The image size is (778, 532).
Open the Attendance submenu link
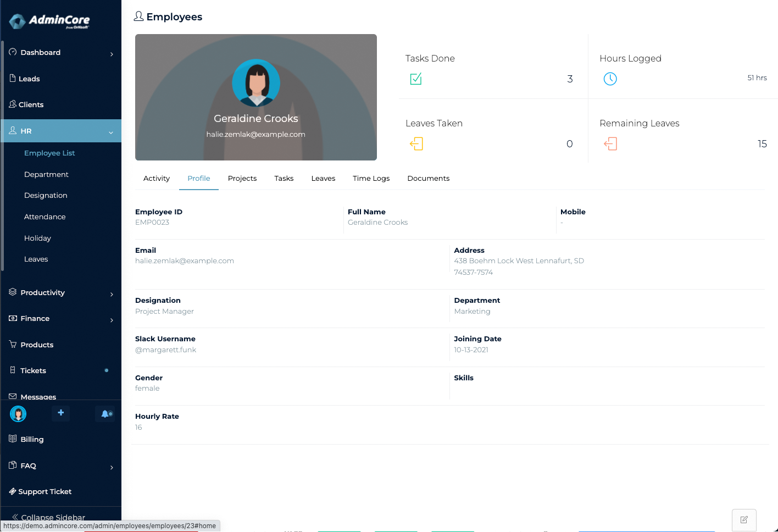[45, 217]
